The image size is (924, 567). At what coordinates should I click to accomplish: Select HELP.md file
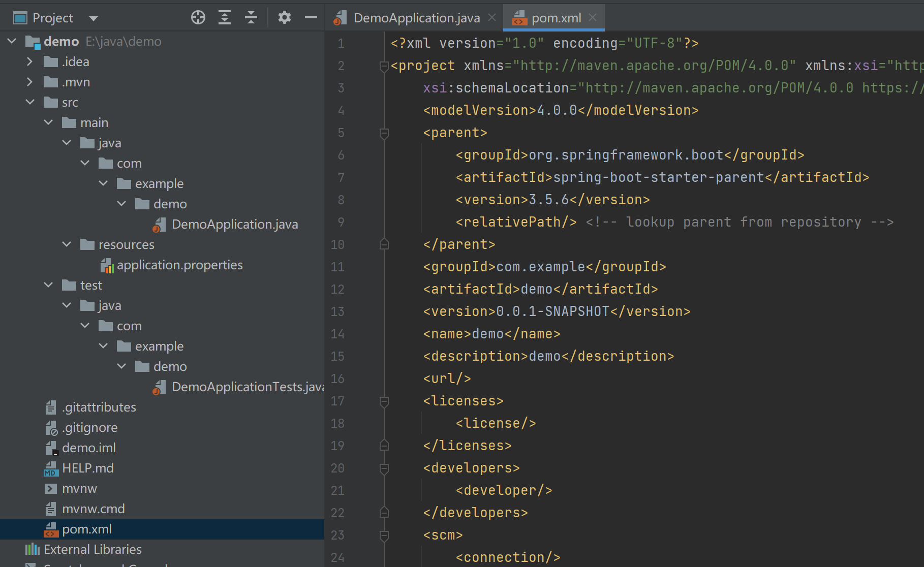(88, 468)
